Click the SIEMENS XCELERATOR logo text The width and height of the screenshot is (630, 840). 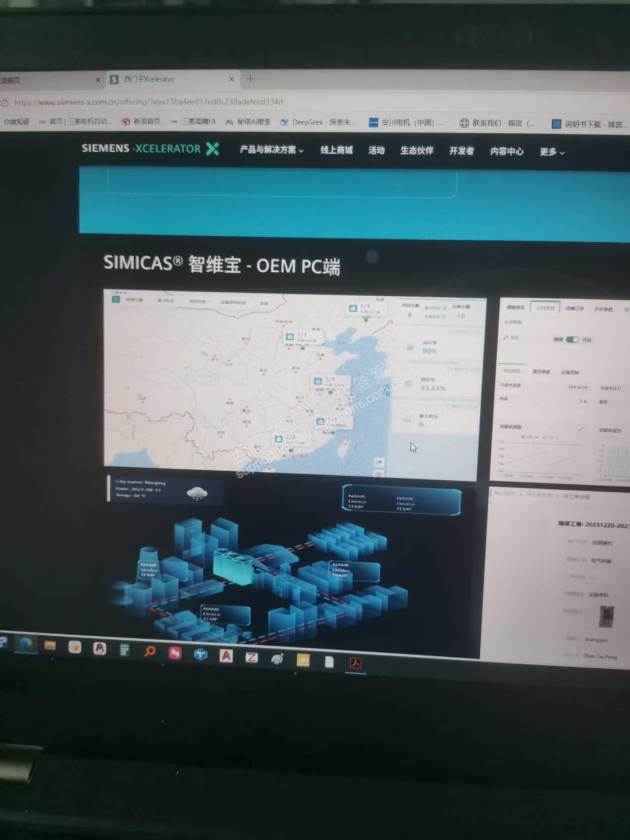click(141, 148)
